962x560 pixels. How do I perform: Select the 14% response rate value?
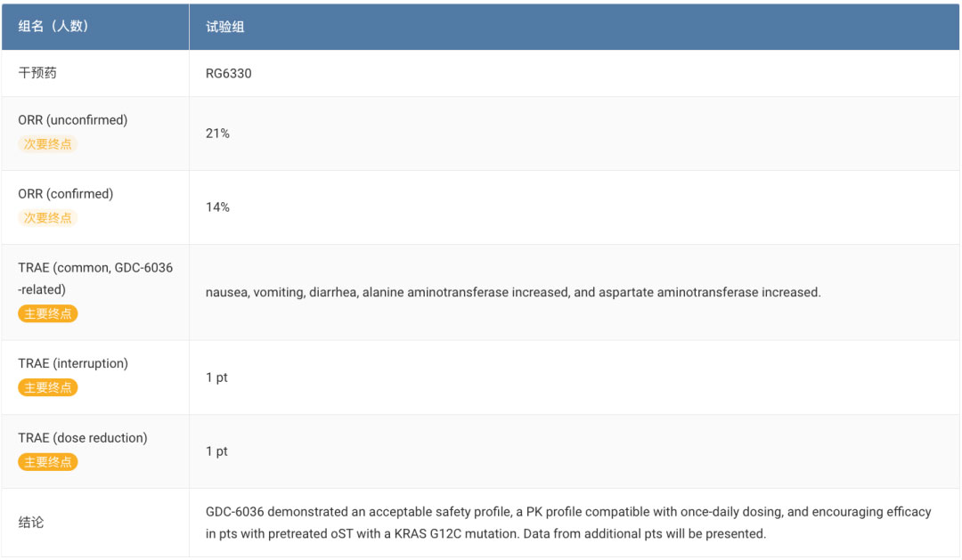click(217, 207)
